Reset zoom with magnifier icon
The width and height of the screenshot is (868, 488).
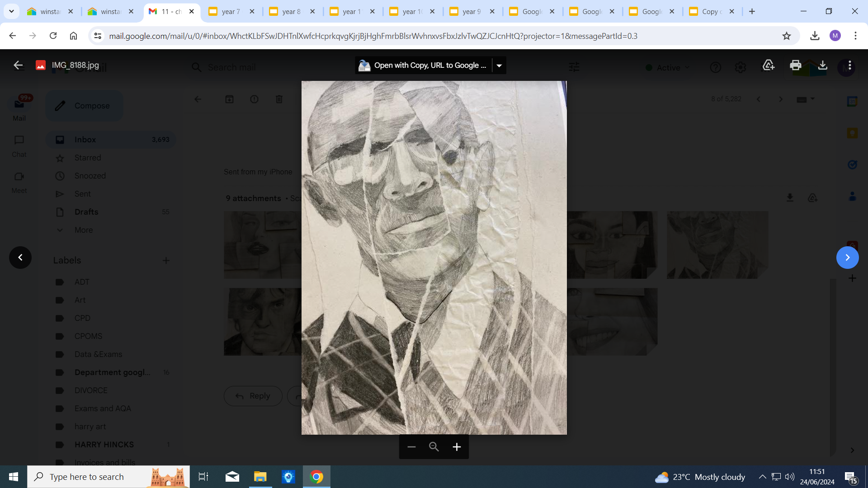click(x=434, y=447)
